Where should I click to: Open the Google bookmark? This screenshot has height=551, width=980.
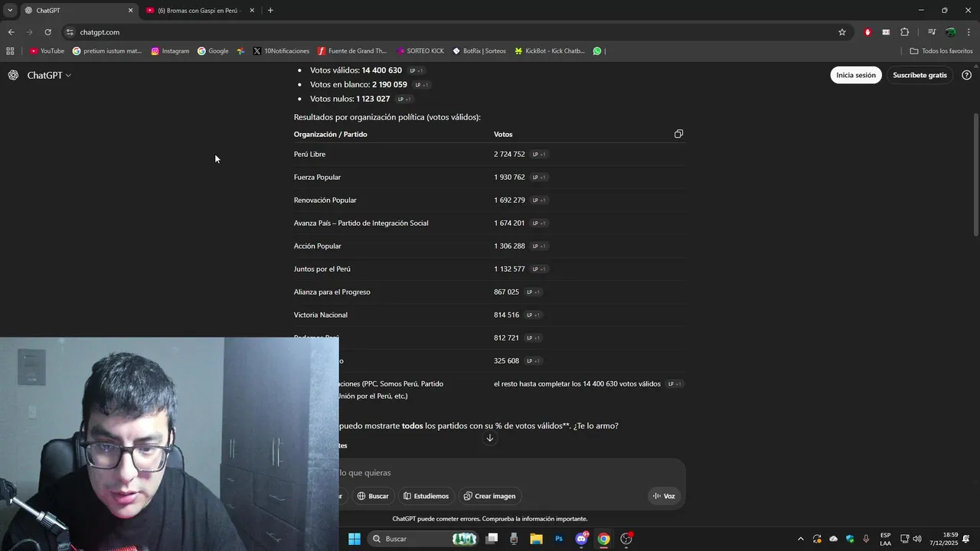point(213,51)
